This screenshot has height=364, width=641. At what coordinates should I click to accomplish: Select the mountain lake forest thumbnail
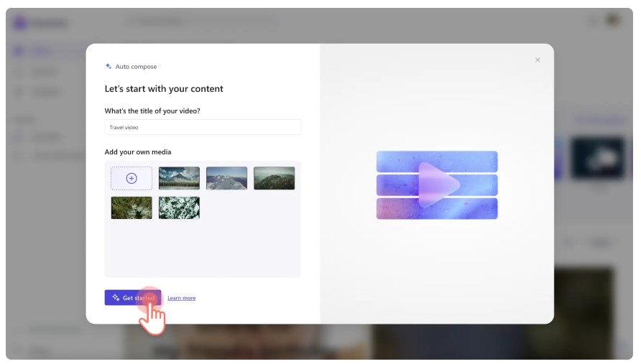pyautogui.click(x=179, y=178)
